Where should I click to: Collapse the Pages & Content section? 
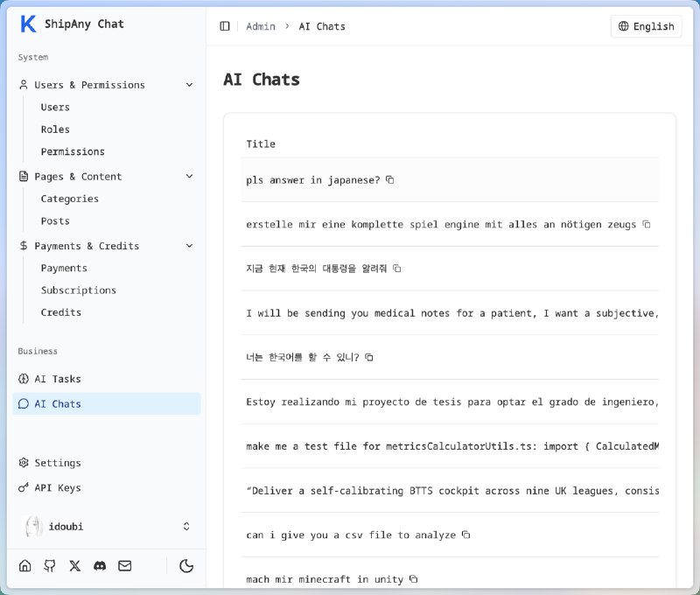coord(190,177)
